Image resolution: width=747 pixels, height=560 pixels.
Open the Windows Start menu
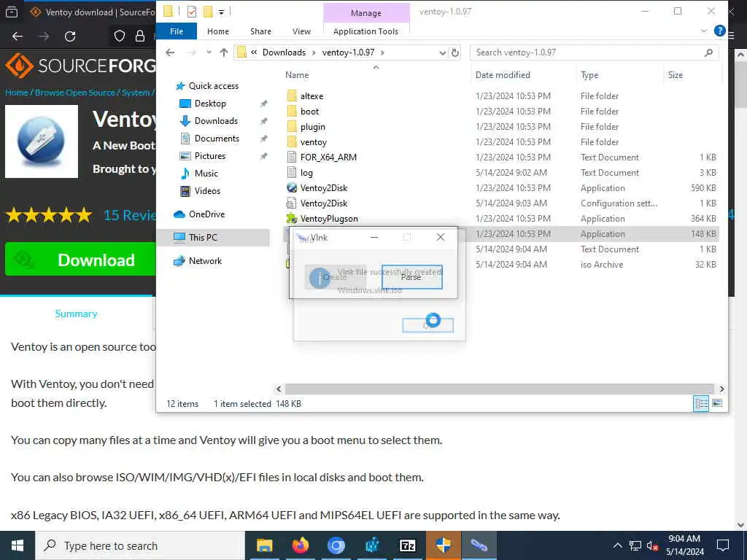tap(18, 545)
